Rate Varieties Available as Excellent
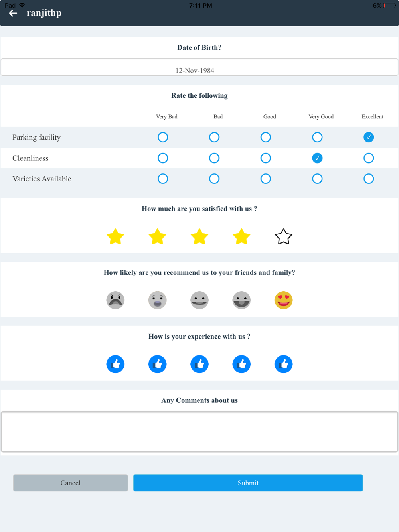Screen dimensions: 399x532 pyautogui.click(x=369, y=179)
